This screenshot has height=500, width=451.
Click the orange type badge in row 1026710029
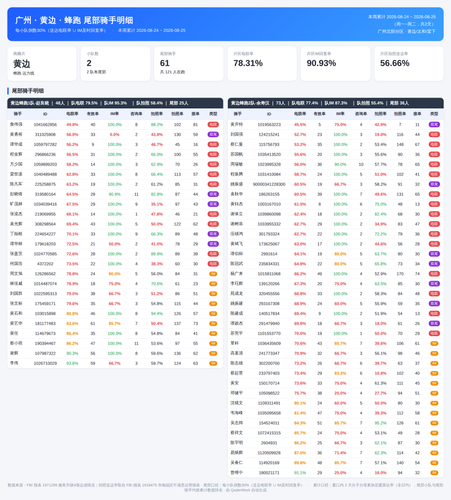point(213,363)
